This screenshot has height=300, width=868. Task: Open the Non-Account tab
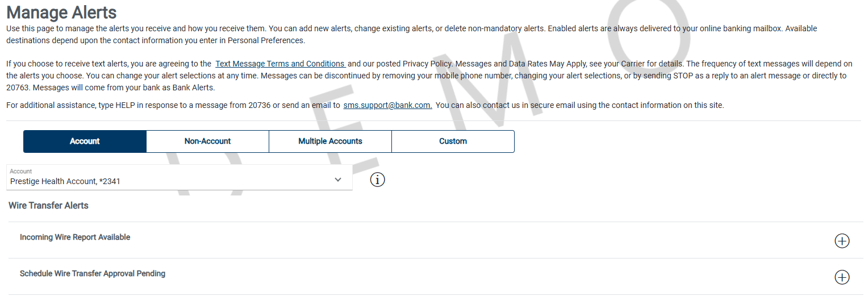pos(207,141)
